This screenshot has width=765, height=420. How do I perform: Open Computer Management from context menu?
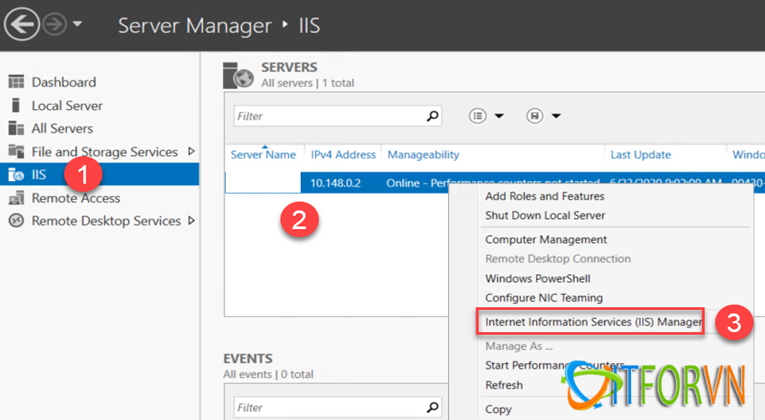point(545,240)
